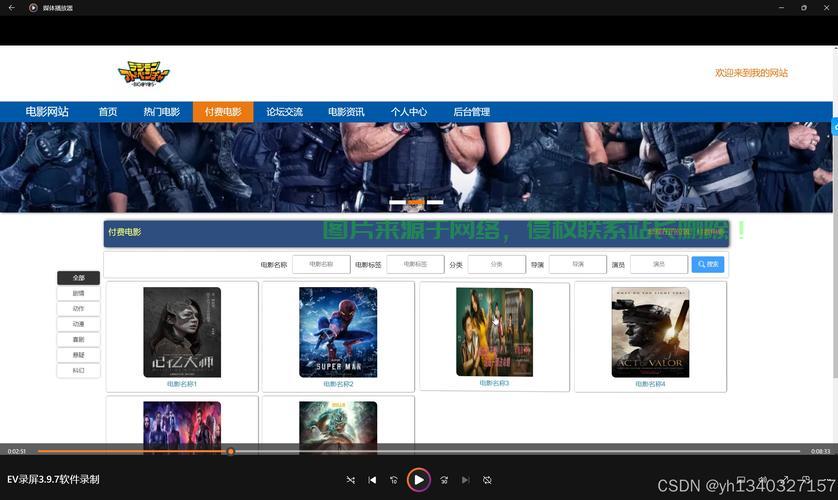Click the 导演 search input
This screenshot has height=500, width=838.
point(578,264)
